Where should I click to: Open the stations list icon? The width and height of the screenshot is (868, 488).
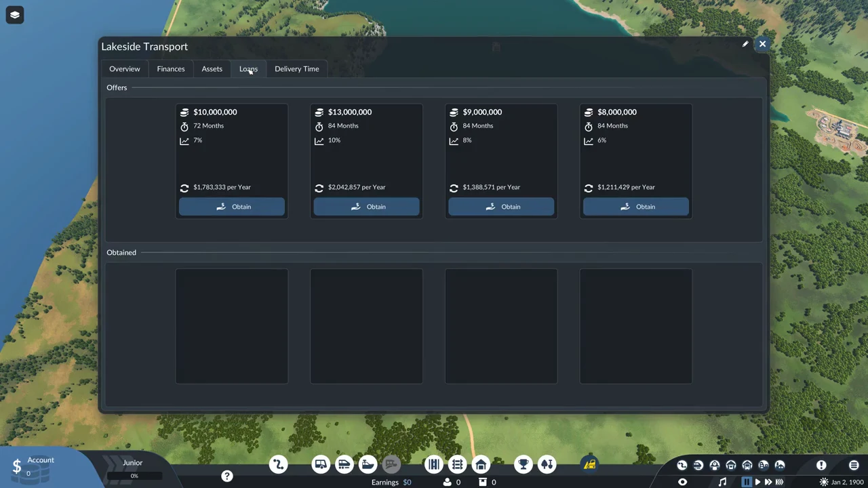[x=715, y=465]
